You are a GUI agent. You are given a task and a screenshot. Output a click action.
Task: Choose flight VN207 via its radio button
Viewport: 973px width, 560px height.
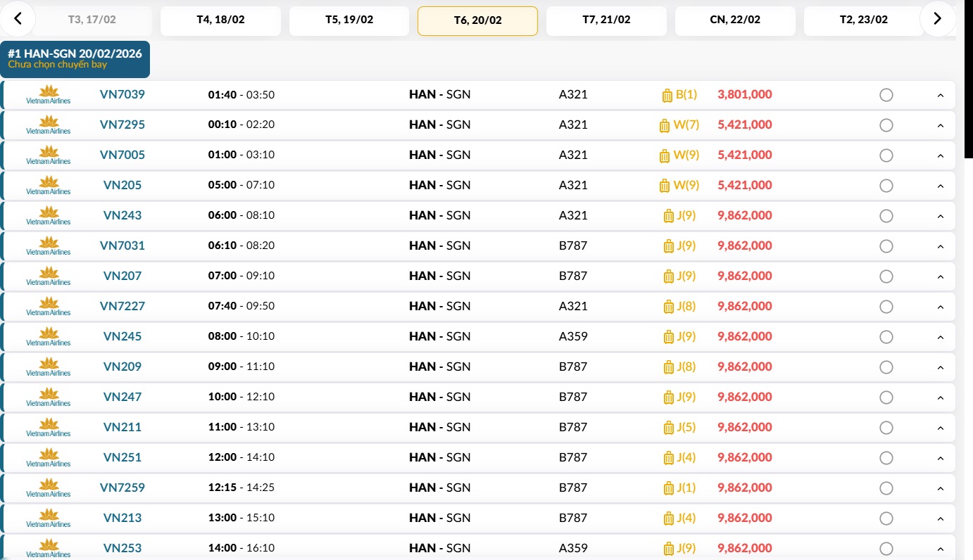pyautogui.click(x=886, y=276)
